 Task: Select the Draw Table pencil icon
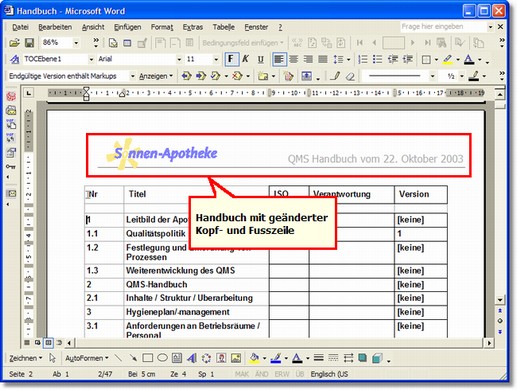click(x=335, y=76)
